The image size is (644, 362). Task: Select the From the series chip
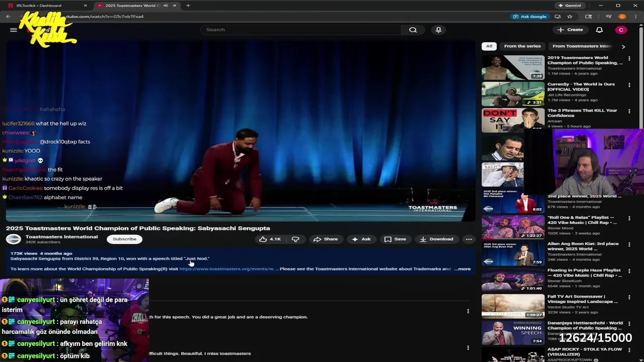522,46
